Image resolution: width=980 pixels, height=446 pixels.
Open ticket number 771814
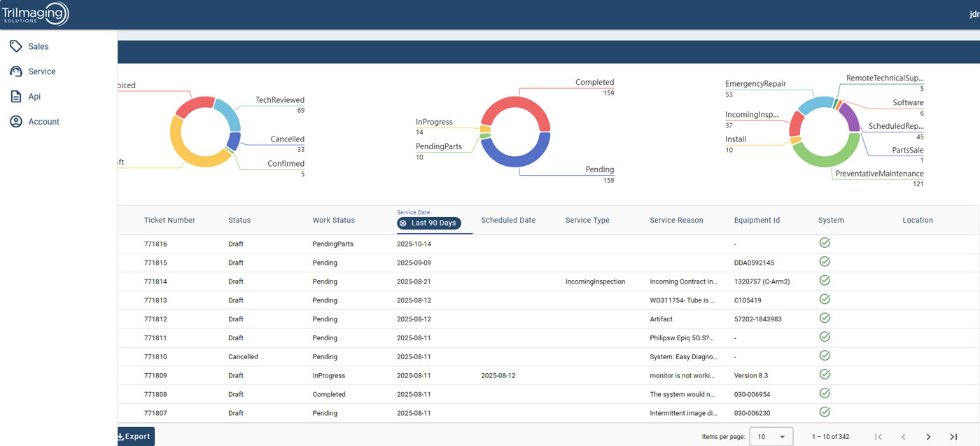pyautogui.click(x=155, y=281)
